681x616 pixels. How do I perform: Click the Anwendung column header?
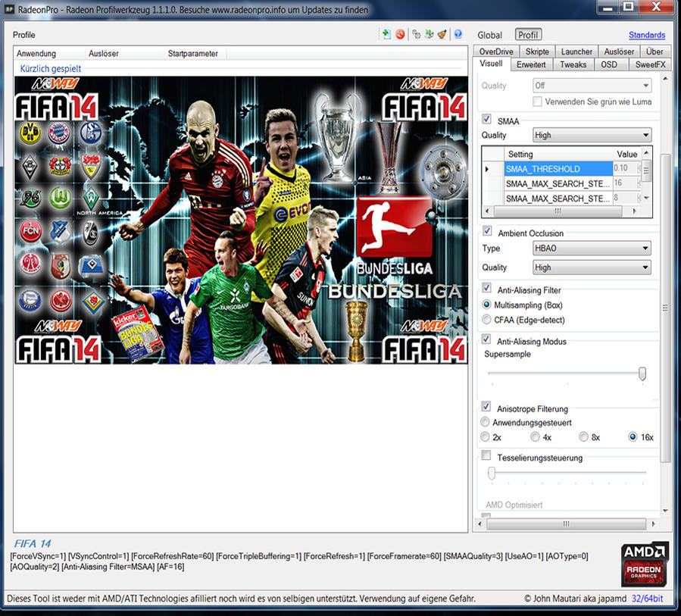[49, 54]
